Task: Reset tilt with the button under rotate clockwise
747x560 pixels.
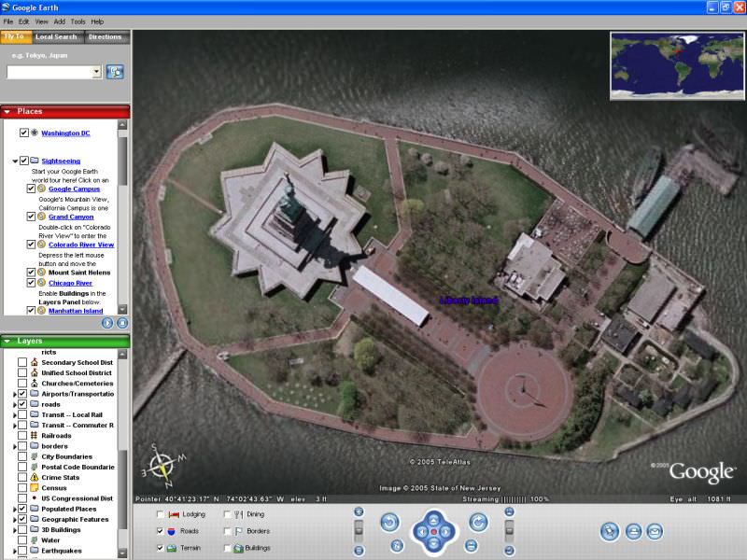Action: (472, 546)
